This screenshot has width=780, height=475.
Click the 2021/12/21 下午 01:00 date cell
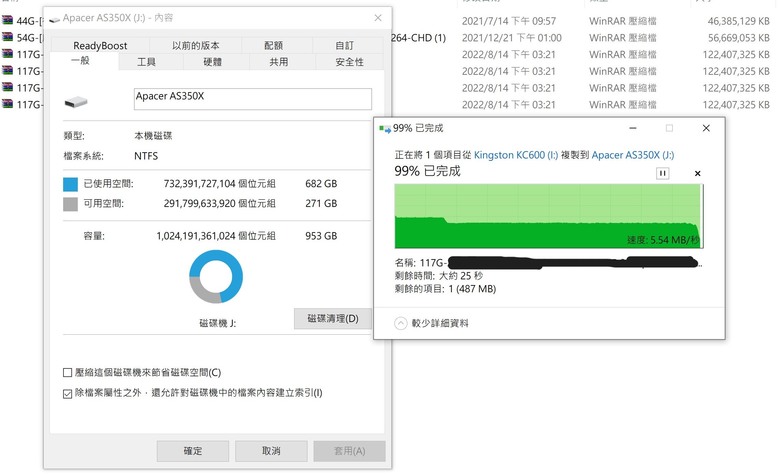pos(512,38)
